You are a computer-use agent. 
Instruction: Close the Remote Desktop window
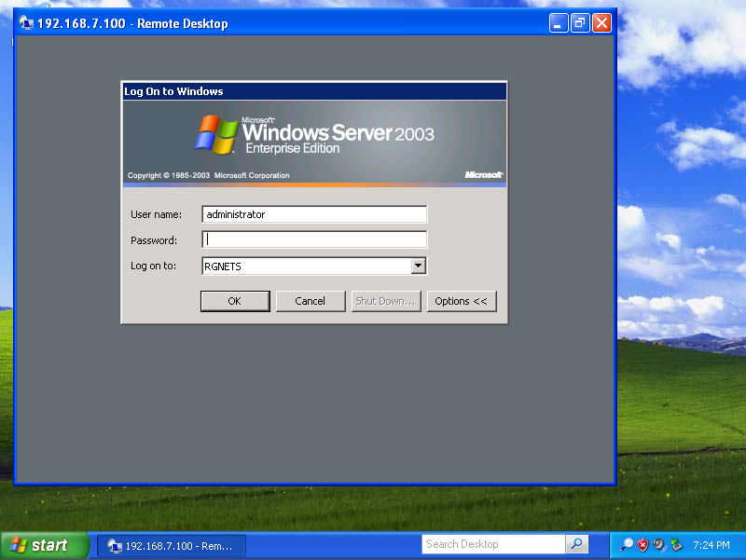click(601, 22)
